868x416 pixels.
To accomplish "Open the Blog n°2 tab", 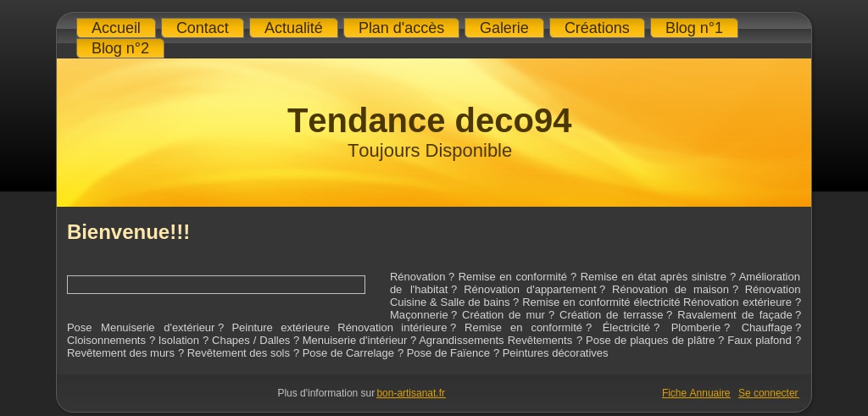I will [x=120, y=48].
